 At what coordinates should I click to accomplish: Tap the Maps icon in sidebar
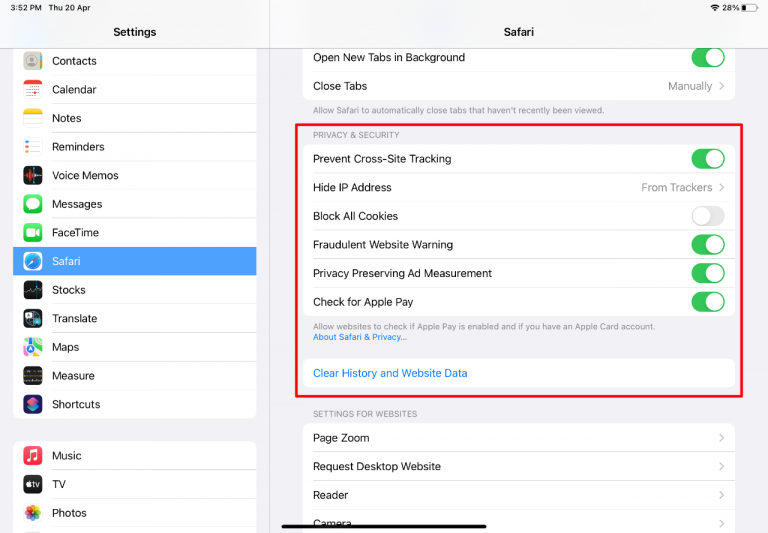(x=33, y=347)
